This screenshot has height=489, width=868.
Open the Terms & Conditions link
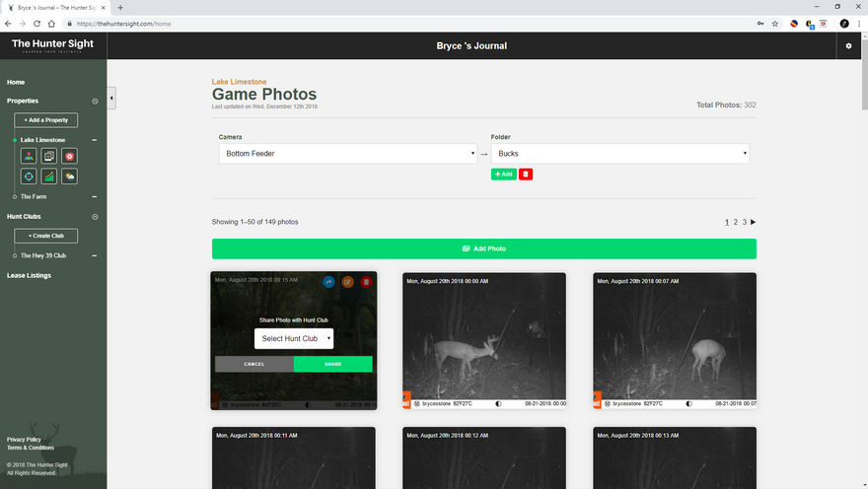pos(31,448)
